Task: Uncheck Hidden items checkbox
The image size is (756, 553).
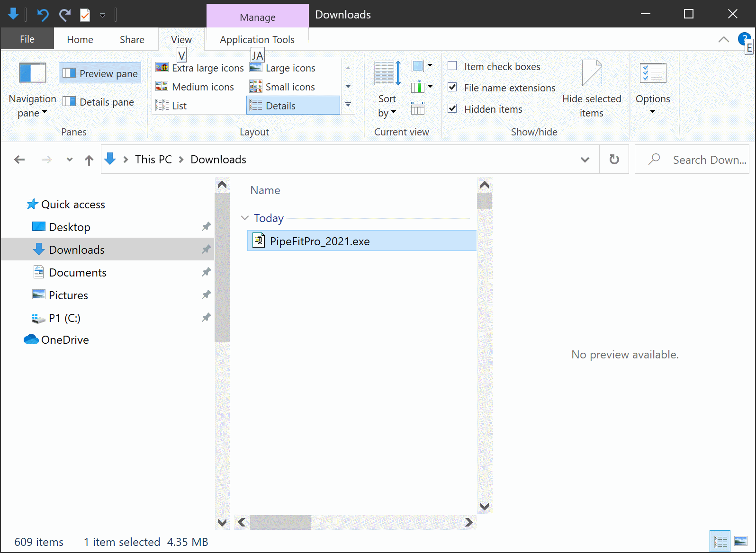Action: [x=452, y=109]
